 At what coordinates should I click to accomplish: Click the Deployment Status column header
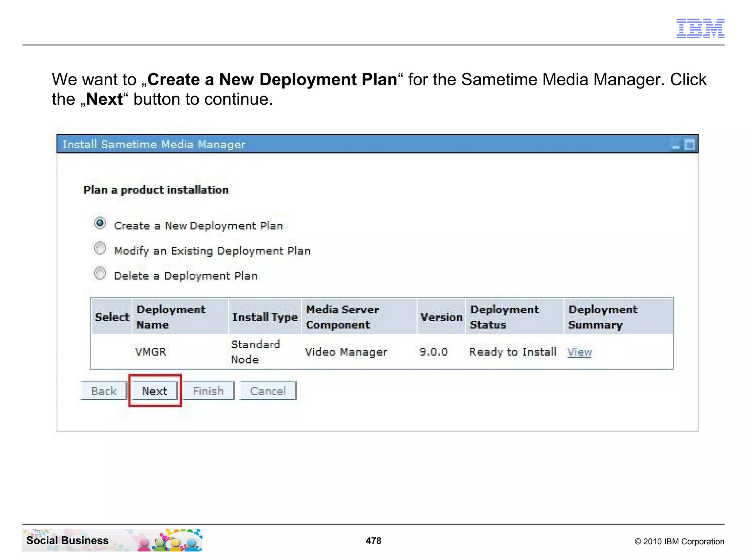[x=515, y=317]
